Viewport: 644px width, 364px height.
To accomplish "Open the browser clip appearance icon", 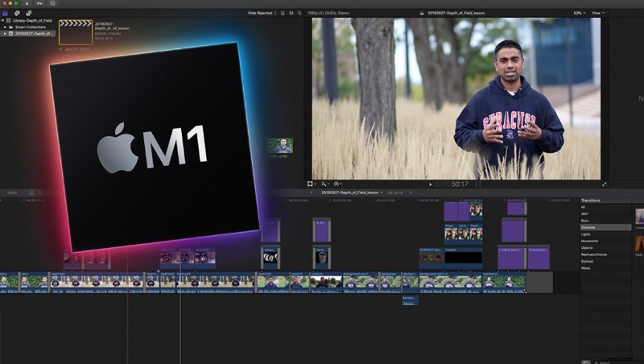I will (x=291, y=13).
